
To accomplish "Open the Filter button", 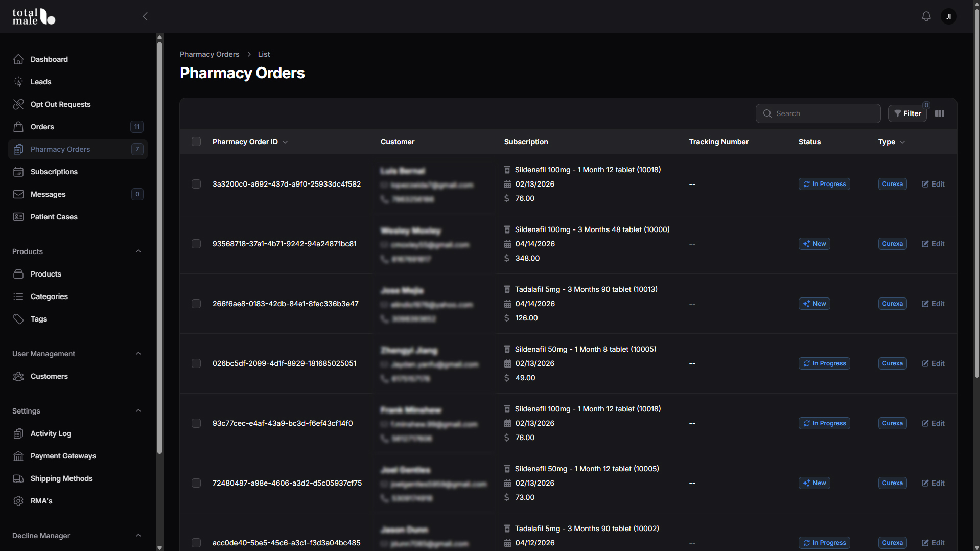I will click(x=907, y=113).
